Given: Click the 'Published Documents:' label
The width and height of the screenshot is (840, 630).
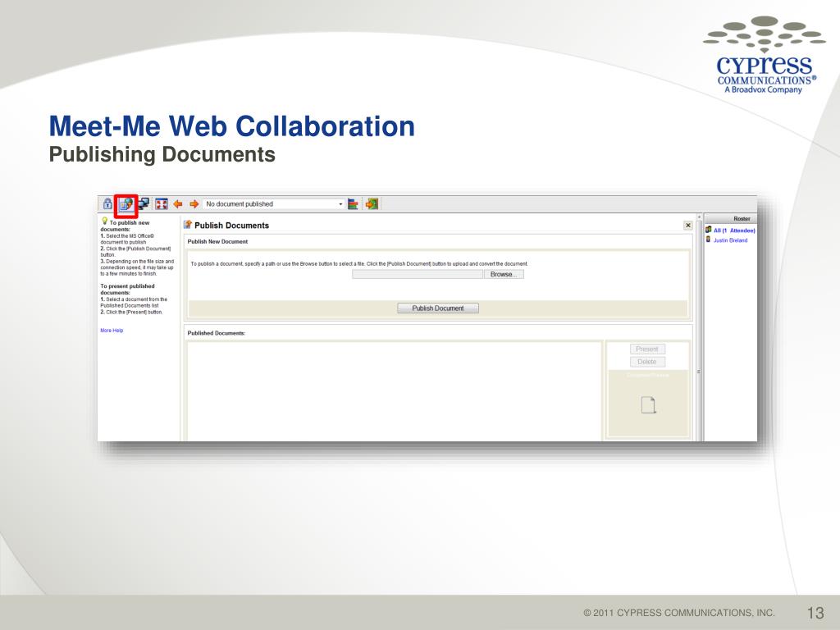Looking at the screenshot, I should pos(216,333).
